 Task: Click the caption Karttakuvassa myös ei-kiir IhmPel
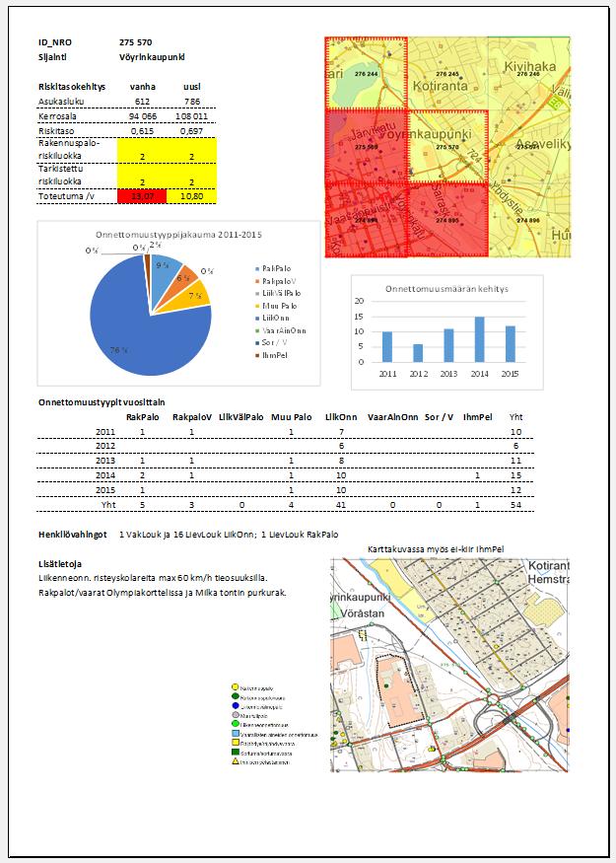pos(437,549)
